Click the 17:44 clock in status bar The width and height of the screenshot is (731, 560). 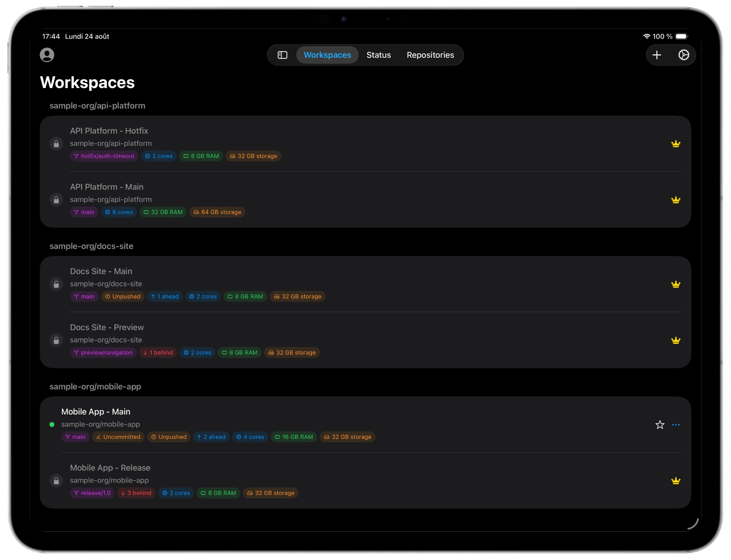[x=51, y=36]
